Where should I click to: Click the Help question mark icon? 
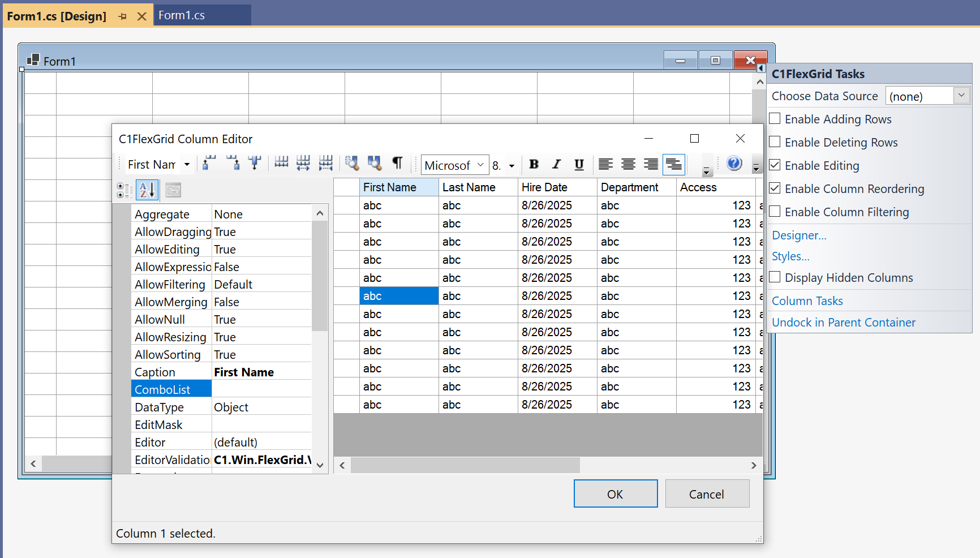[x=734, y=164]
